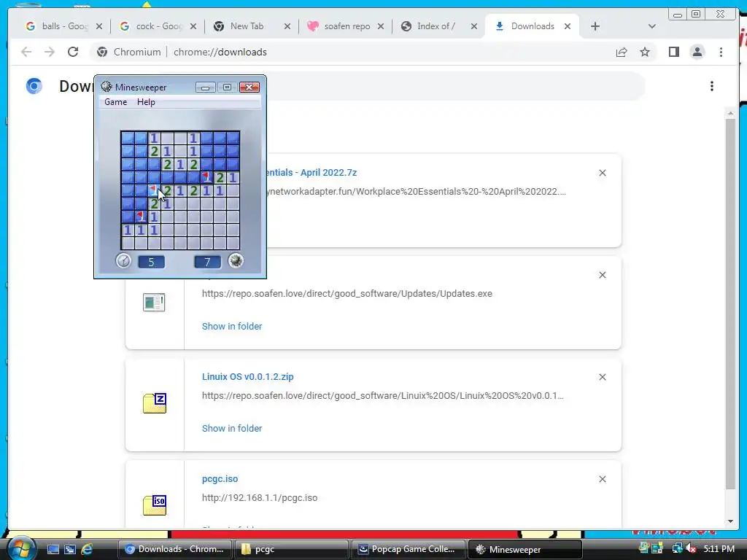Switch to the Downloads tab

coord(533,26)
